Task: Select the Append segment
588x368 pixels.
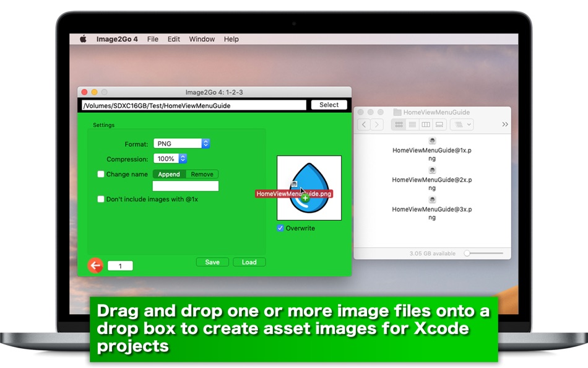Action: (x=169, y=174)
